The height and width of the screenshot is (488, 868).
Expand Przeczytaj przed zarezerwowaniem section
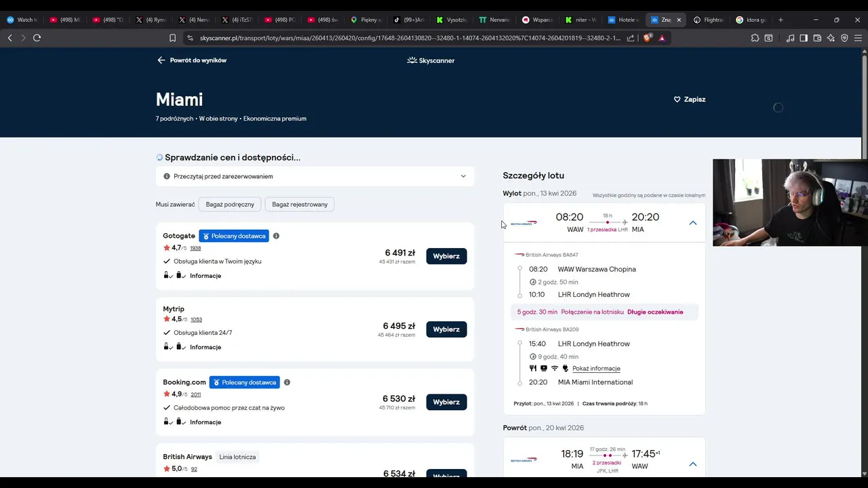pos(315,176)
